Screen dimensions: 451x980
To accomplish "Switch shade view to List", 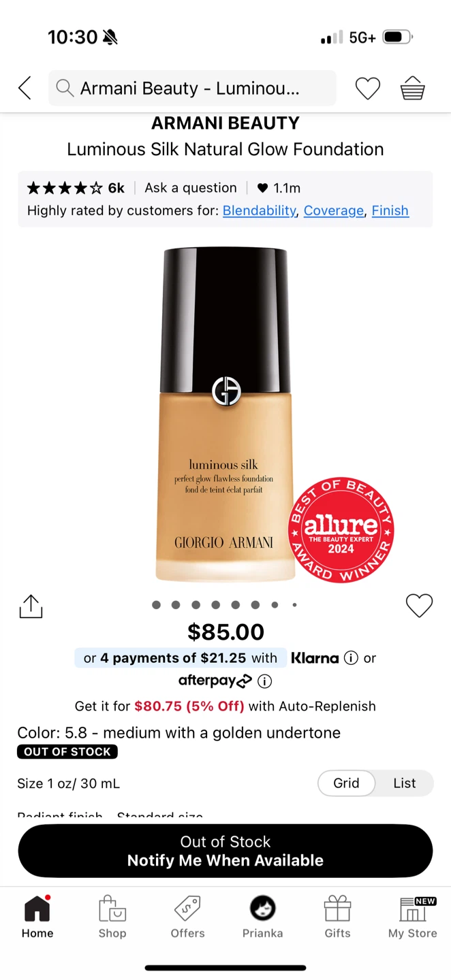I will click(x=404, y=783).
